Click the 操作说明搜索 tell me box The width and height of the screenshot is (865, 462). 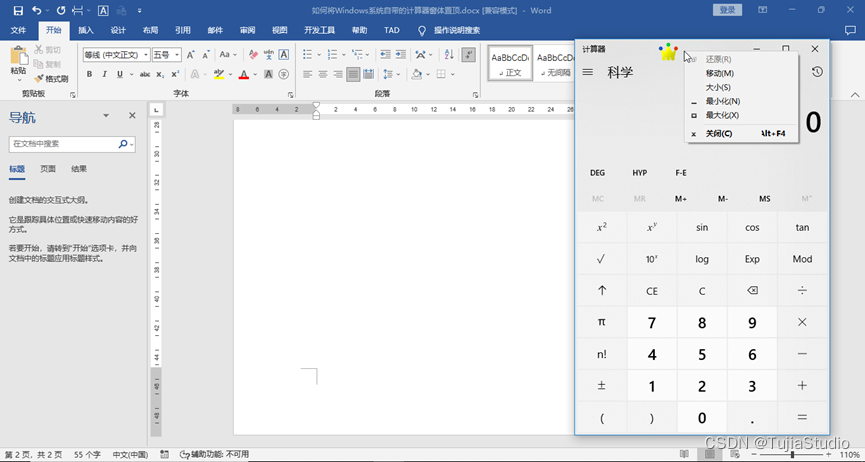456,30
